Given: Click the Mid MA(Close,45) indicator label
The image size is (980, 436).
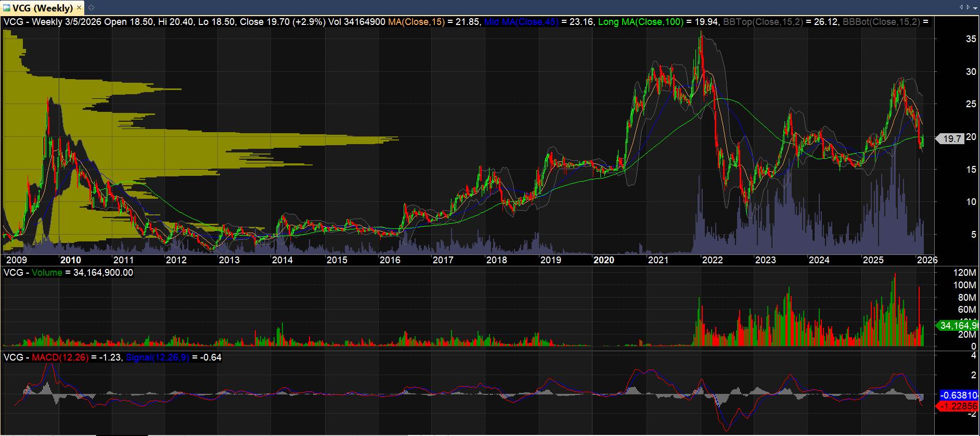Looking at the screenshot, I should point(521,22).
